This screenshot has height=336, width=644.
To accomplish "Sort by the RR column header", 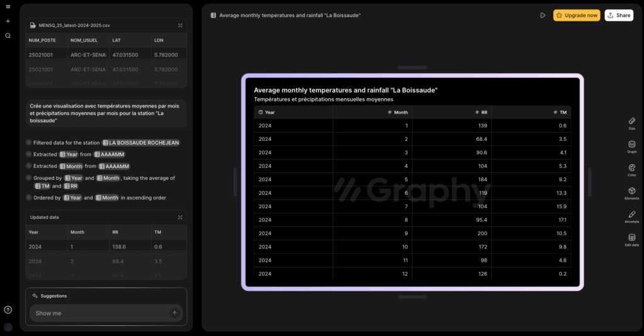I will (452, 112).
